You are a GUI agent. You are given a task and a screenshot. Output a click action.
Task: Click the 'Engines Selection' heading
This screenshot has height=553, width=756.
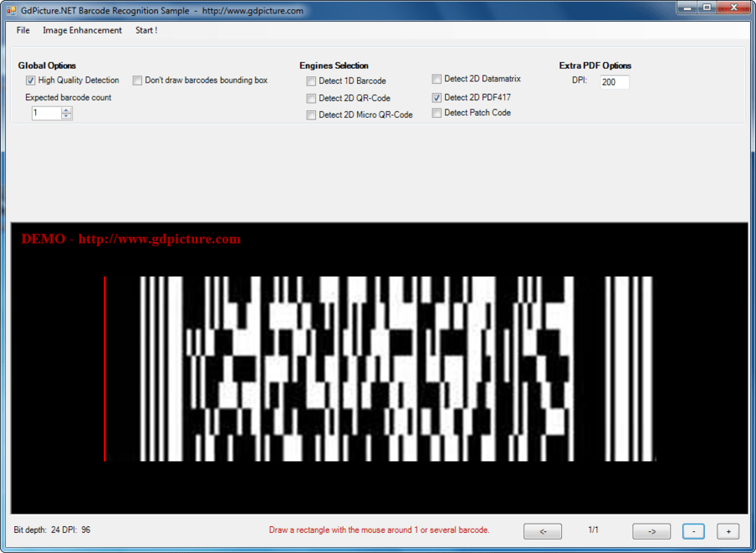pos(333,66)
